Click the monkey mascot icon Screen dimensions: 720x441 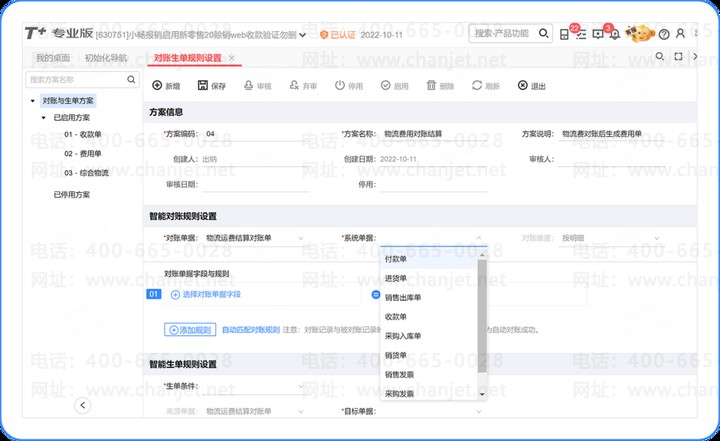(x=640, y=34)
